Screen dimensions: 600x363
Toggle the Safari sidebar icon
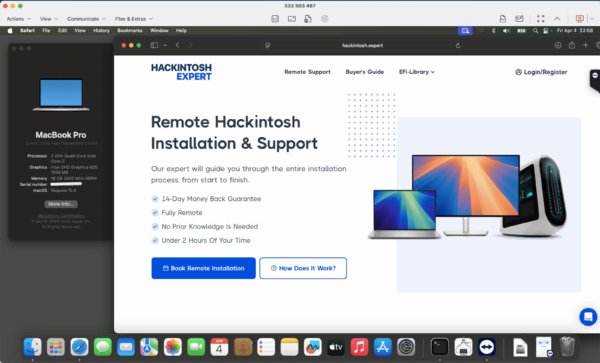coord(154,45)
